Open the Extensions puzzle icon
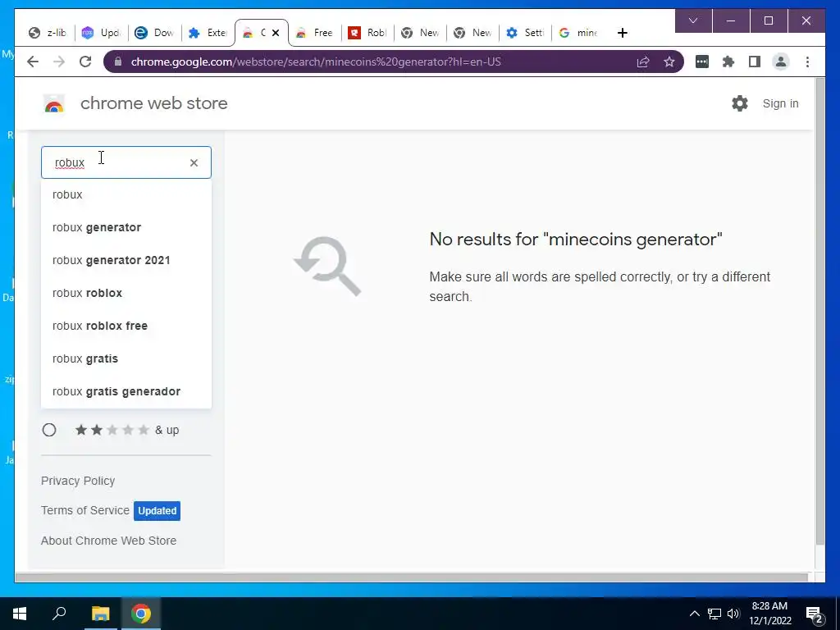 (728, 62)
